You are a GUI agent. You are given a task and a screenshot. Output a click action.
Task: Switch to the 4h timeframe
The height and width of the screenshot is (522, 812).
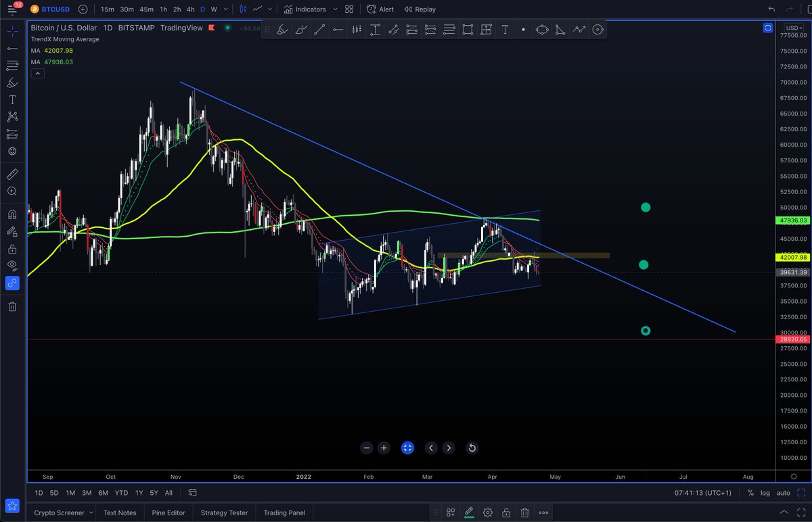point(191,9)
